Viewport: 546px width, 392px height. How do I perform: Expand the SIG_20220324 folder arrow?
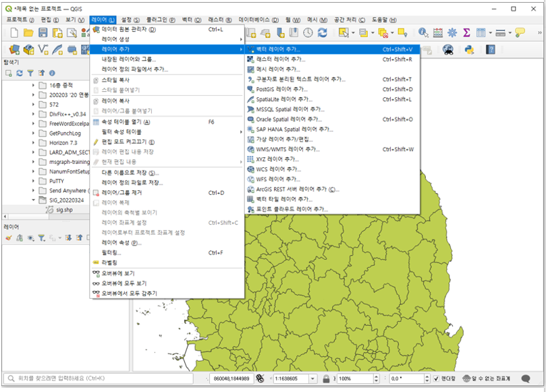pos(34,200)
